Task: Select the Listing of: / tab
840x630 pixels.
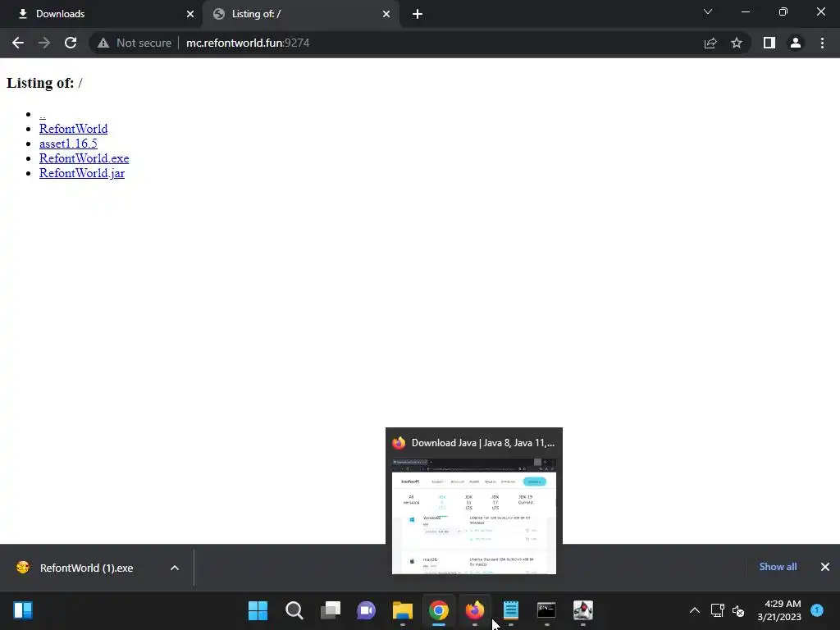Action: click(x=300, y=14)
